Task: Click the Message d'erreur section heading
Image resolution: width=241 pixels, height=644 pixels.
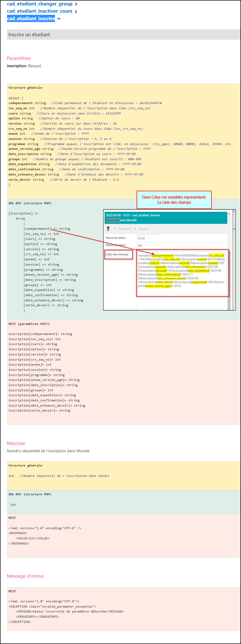Action: coord(25,576)
